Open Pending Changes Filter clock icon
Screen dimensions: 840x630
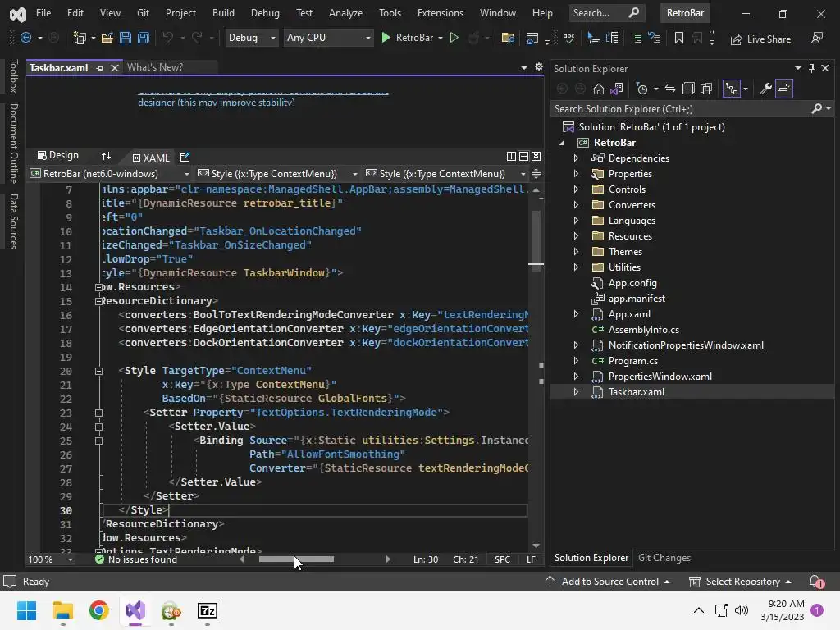(x=641, y=89)
